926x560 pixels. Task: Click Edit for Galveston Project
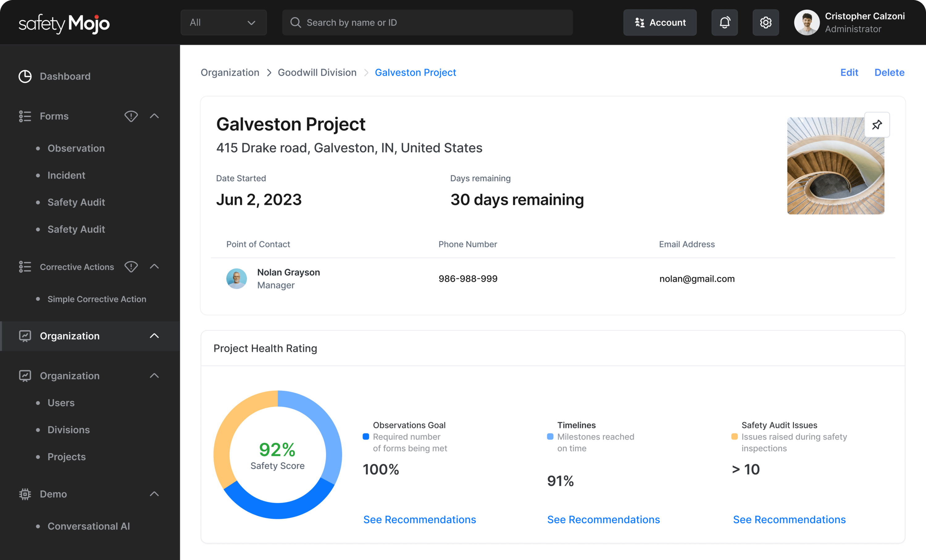coord(849,72)
